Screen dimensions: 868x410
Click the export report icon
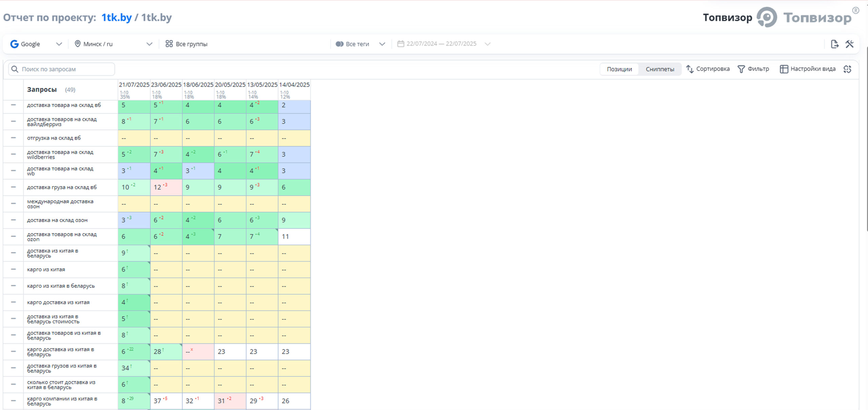point(834,44)
